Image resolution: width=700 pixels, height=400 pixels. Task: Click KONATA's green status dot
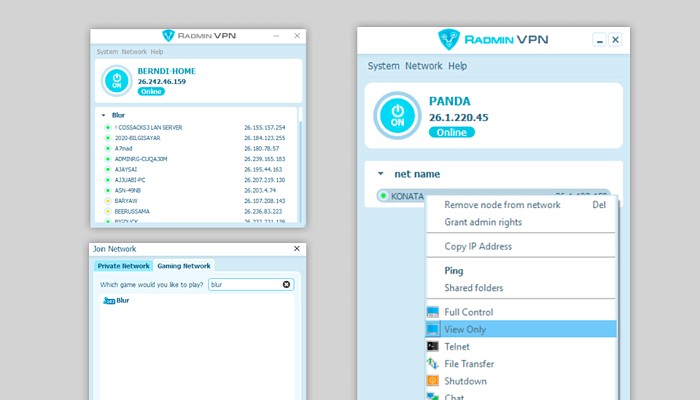383,196
